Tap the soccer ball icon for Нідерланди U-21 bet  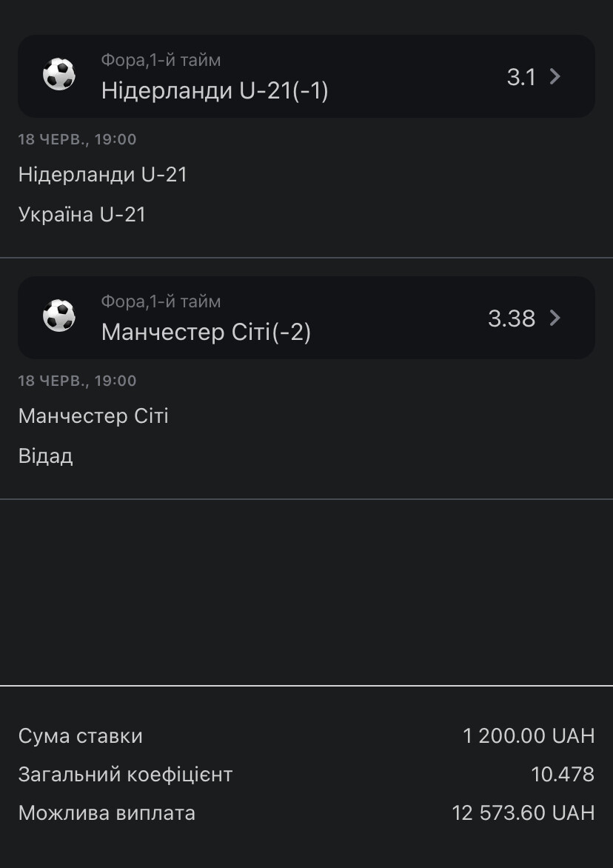click(59, 75)
